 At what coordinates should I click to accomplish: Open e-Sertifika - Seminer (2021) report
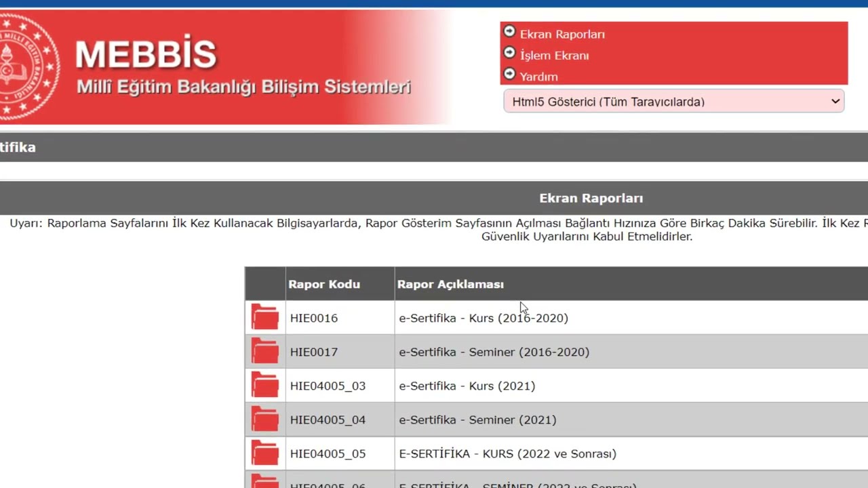coord(477,420)
